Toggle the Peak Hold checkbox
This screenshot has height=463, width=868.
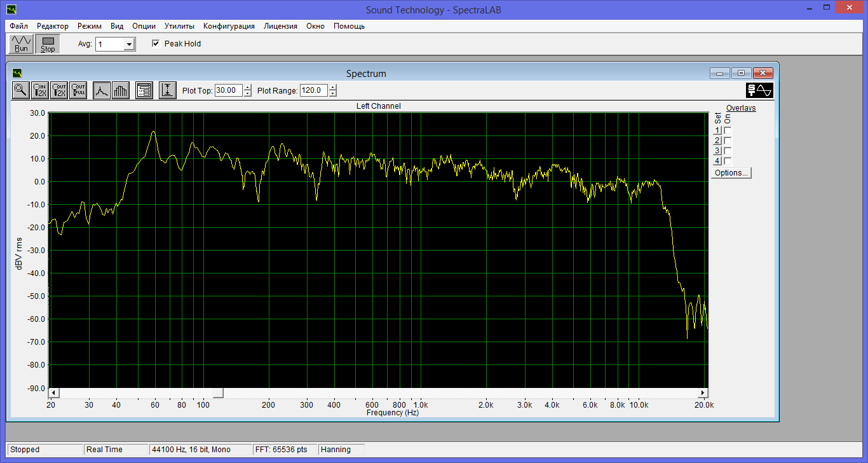tap(156, 44)
